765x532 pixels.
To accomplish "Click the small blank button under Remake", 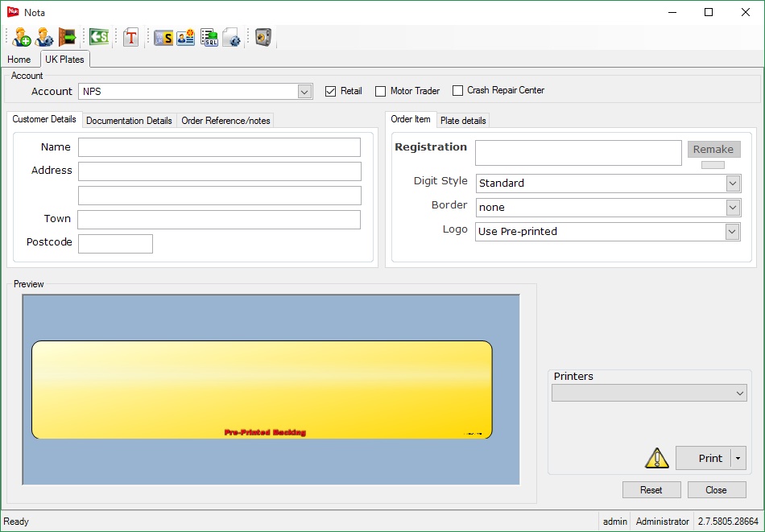I will coord(713,165).
